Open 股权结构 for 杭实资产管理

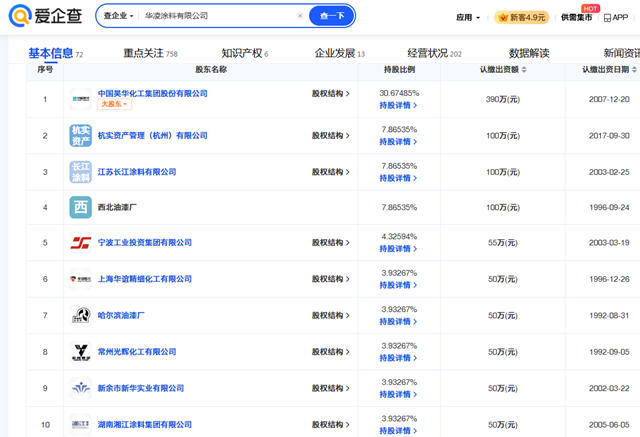[x=331, y=135]
